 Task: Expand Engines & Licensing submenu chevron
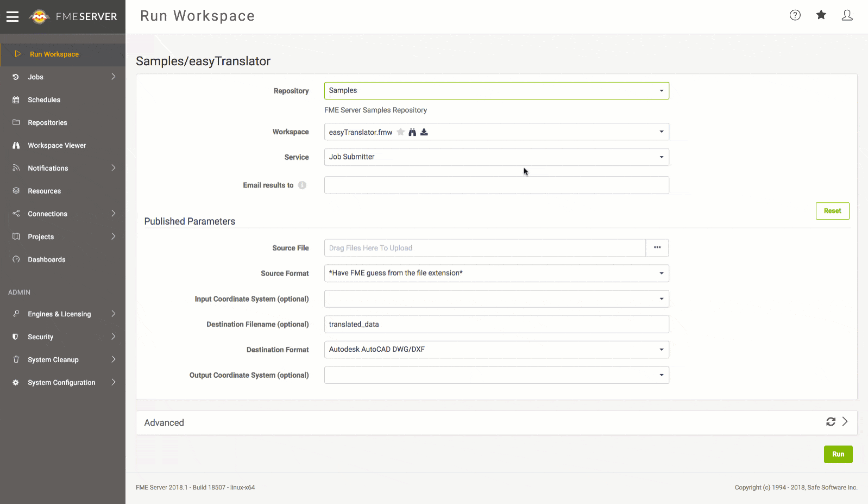pos(114,314)
